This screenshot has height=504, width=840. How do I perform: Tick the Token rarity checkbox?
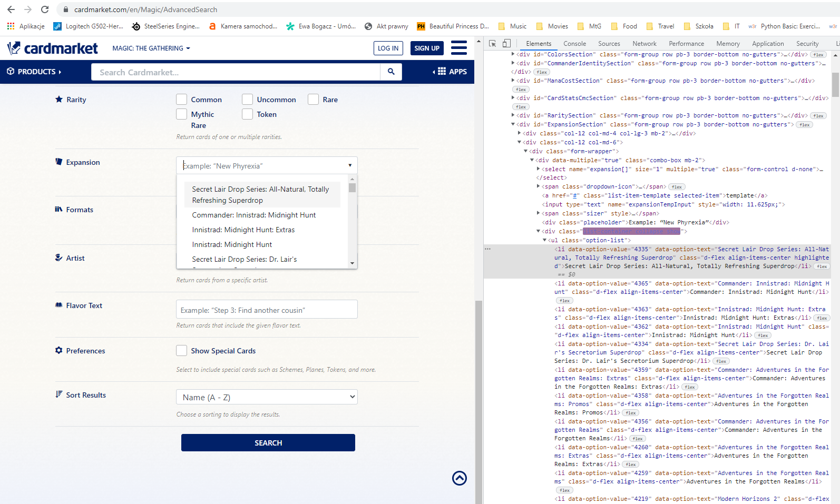248,114
